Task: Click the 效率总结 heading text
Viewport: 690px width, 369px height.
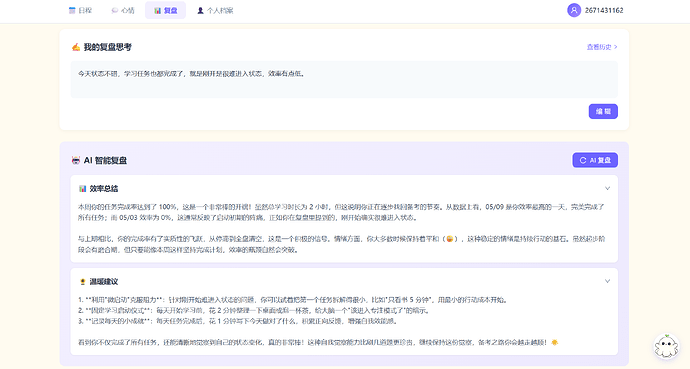Action: point(104,189)
